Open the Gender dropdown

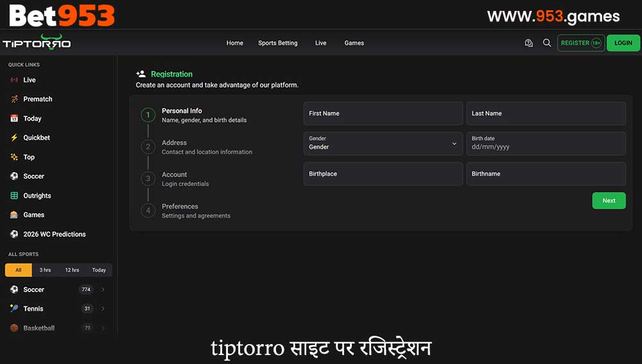[x=383, y=143]
